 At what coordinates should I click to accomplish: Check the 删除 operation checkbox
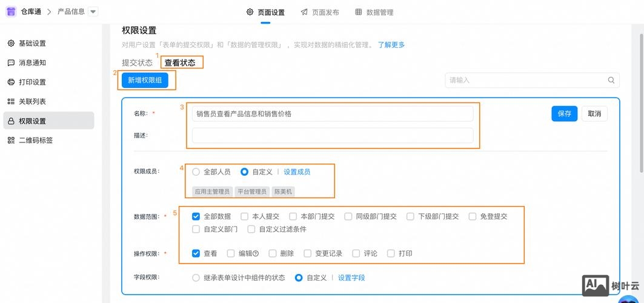click(272, 253)
